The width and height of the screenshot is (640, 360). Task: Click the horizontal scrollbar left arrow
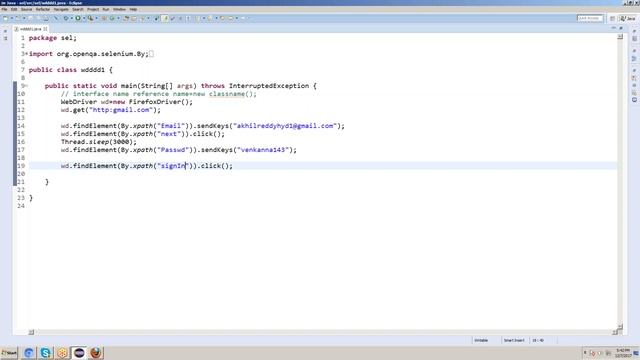click(31, 332)
